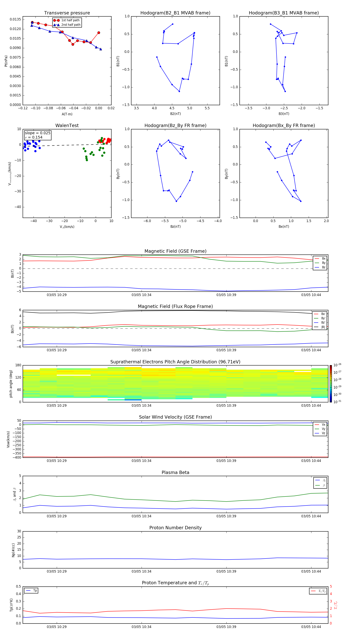Select "Vy" in the solar wind legend
351x644 pixels.
(x=320, y=429)
